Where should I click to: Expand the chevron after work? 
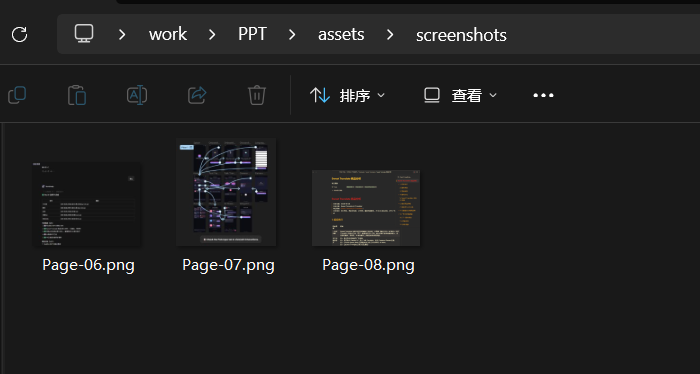tap(212, 34)
